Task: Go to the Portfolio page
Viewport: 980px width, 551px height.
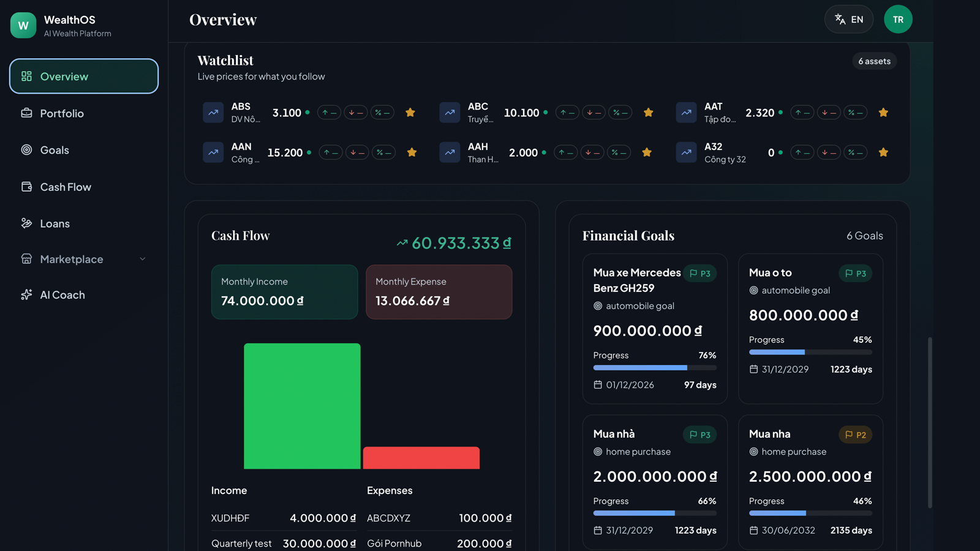Action: point(84,113)
